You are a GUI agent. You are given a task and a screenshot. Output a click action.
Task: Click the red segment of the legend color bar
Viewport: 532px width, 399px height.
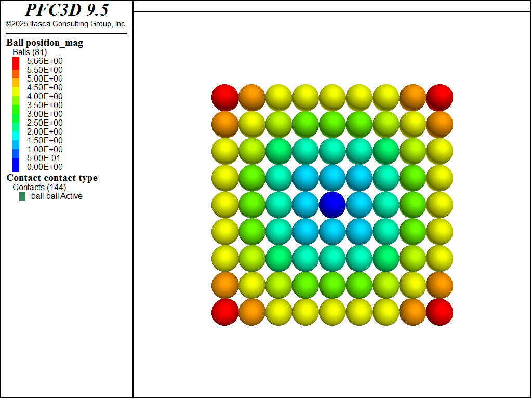pyautogui.click(x=16, y=63)
